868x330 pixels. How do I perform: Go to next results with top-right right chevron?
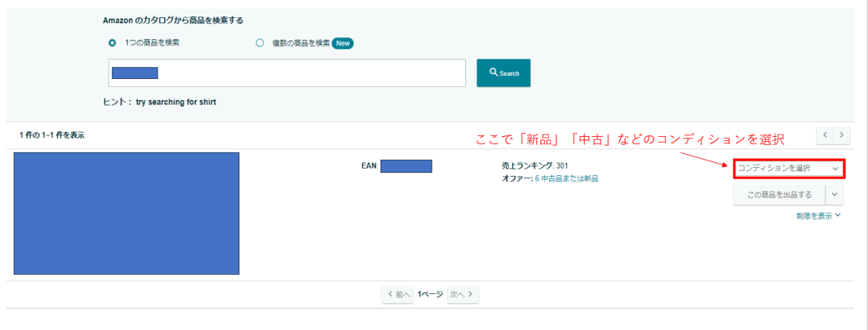[x=841, y=135]
